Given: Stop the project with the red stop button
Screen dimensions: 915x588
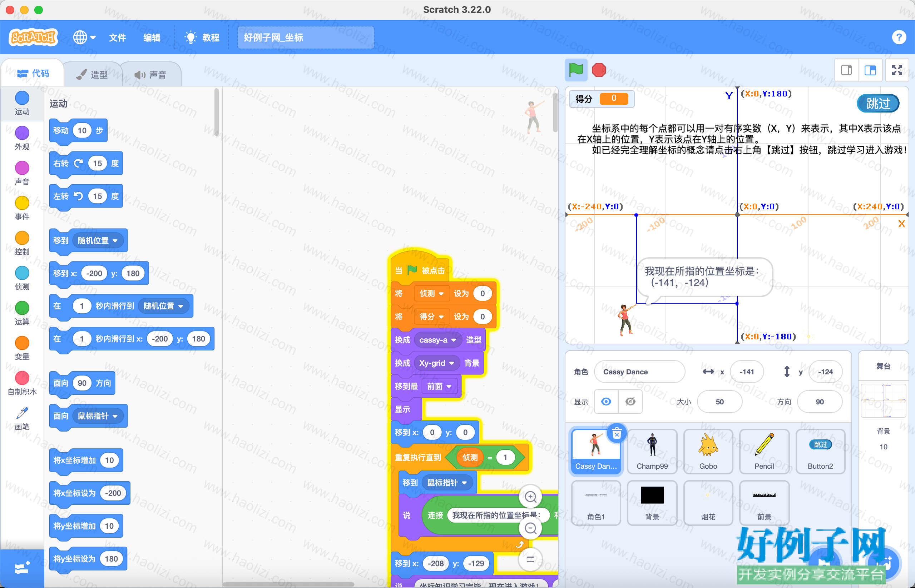Looking at the screenshot, I should pyautogui.click(x=599, y=70).
